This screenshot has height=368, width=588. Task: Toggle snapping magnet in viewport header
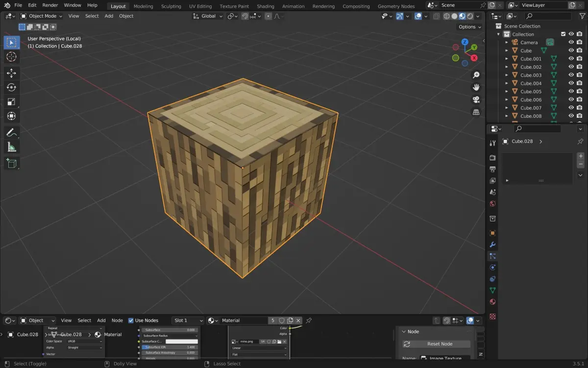[x=245, y=16]
